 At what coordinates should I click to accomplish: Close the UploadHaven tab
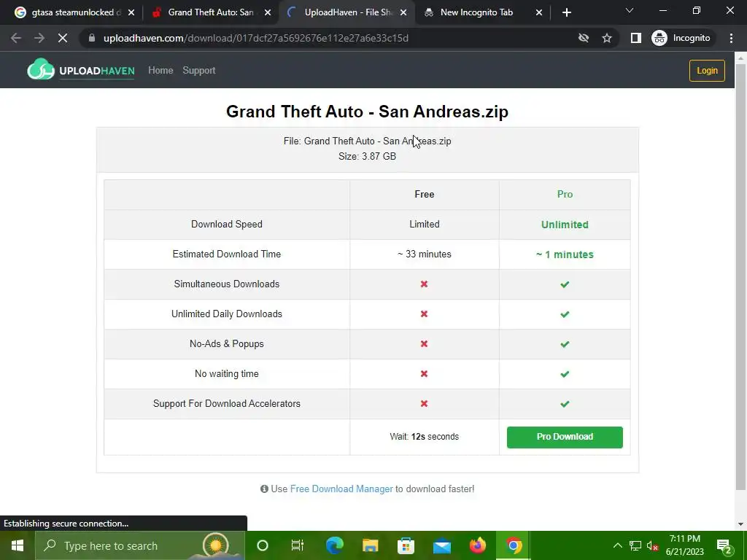point(403,12)
